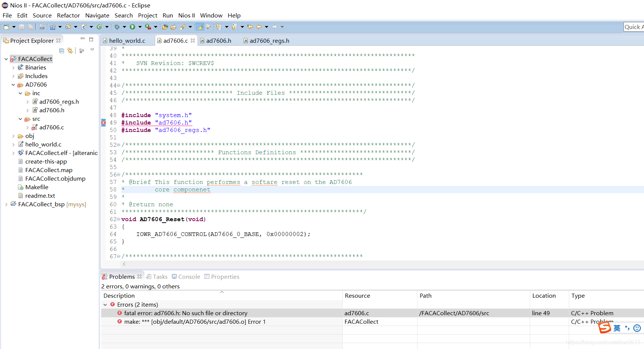Screen dimensions: 644x349
Task: Click the Last Edit Location icon
Action: coord(250,27)
